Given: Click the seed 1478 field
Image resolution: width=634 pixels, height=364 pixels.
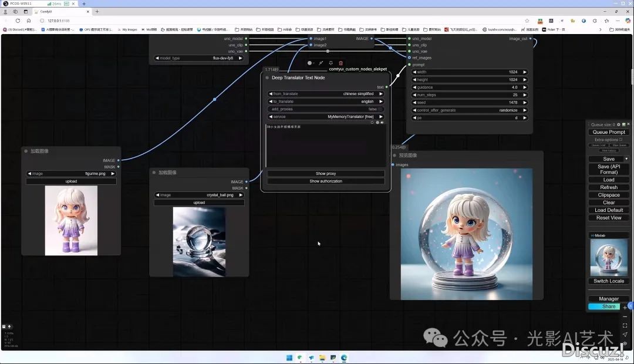Looking at the screenshot, I should point(470,103).
